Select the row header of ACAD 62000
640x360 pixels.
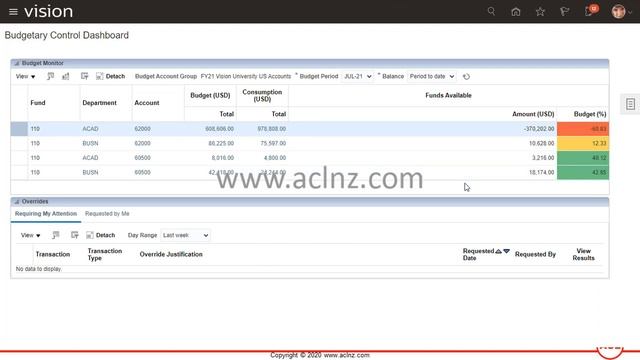click(x=19, y=129)
